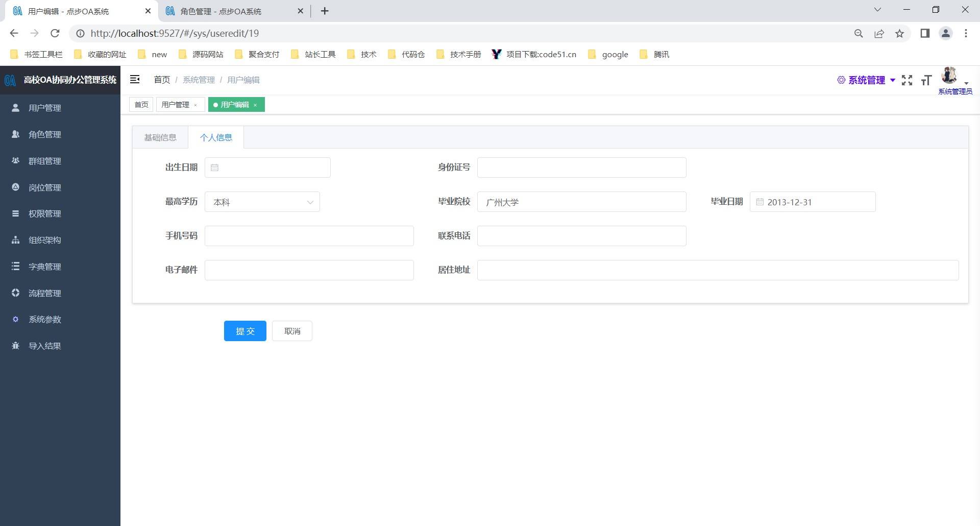Open the 最高学历 dropdown
The height and width of the screenshot is (526, 980).
262,202
